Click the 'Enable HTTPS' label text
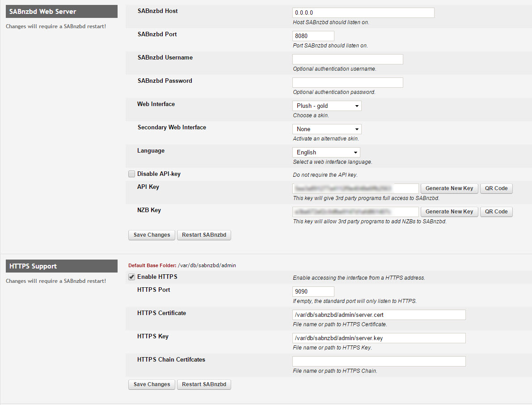 tap(157, 277)
